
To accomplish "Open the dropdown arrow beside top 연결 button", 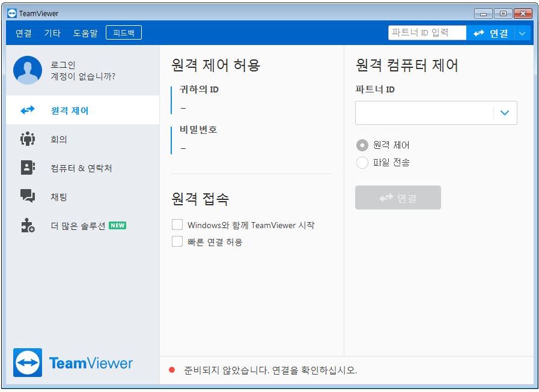I will [522, 34].
